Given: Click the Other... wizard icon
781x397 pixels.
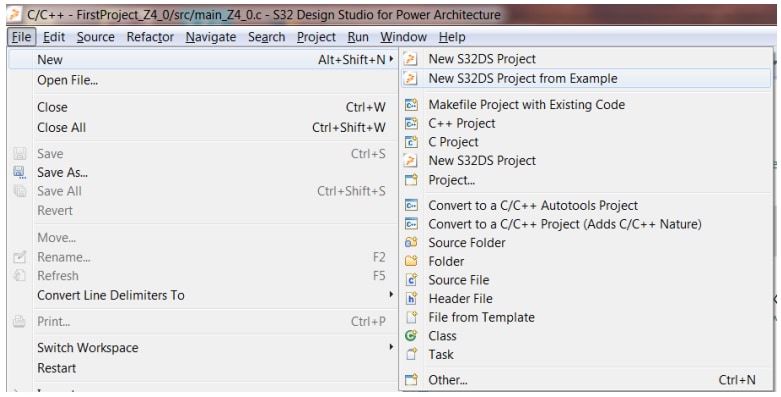Looking at the screenshot, I should click(411, 380).
